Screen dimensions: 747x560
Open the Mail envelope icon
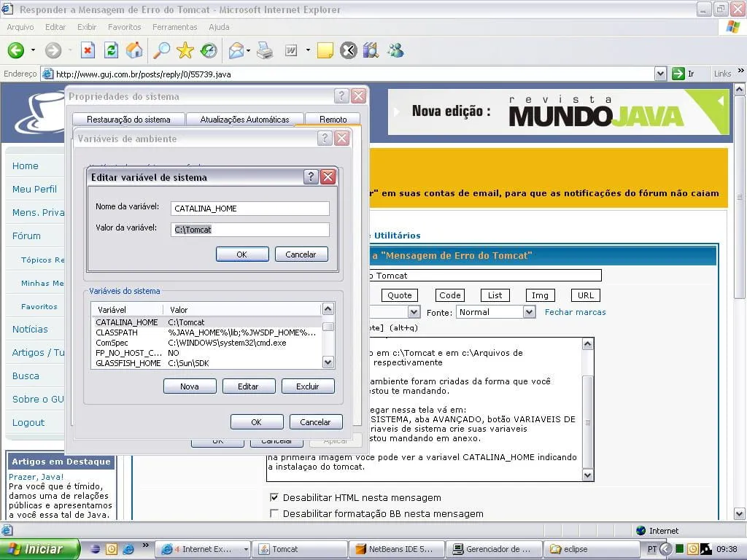[236, 50]
